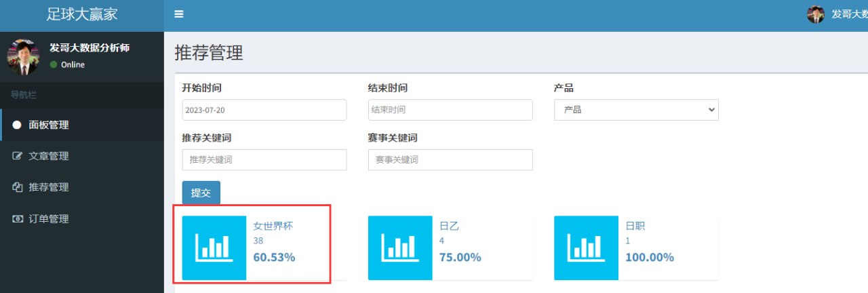868x293 pixels.
Task: Click the 文章管理 edit icon
Action: [x=18, y=156]
